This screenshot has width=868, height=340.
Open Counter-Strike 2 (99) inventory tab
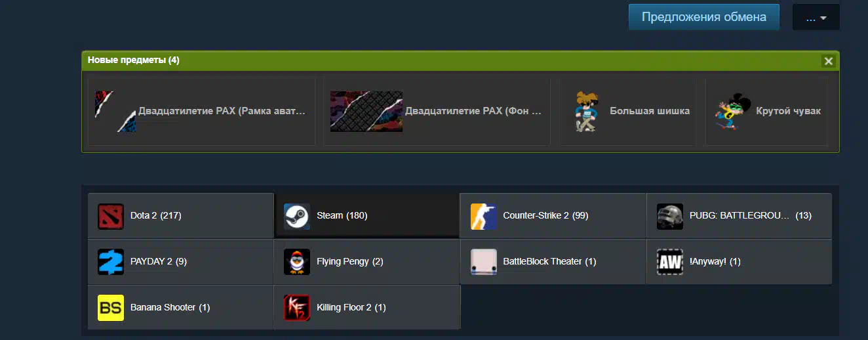(x=553, y=216)
